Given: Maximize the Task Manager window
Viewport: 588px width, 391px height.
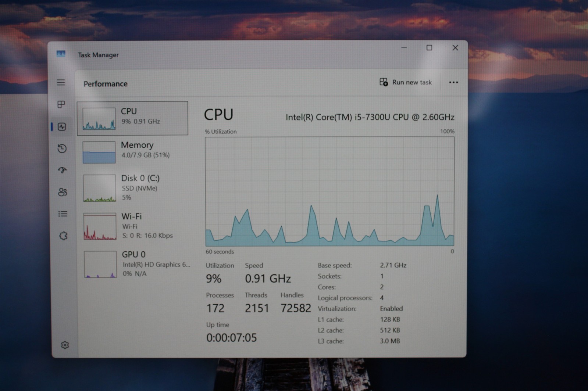Looking at the screenshot, I should 429,48.
